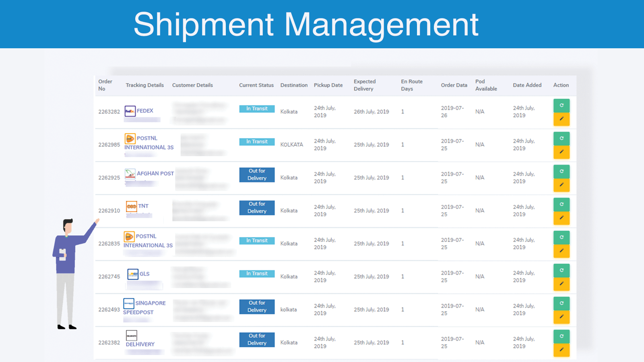Edit the Afghan Post shipment 2262925
This screenshot has width=644, height=362.
(562, 185)
